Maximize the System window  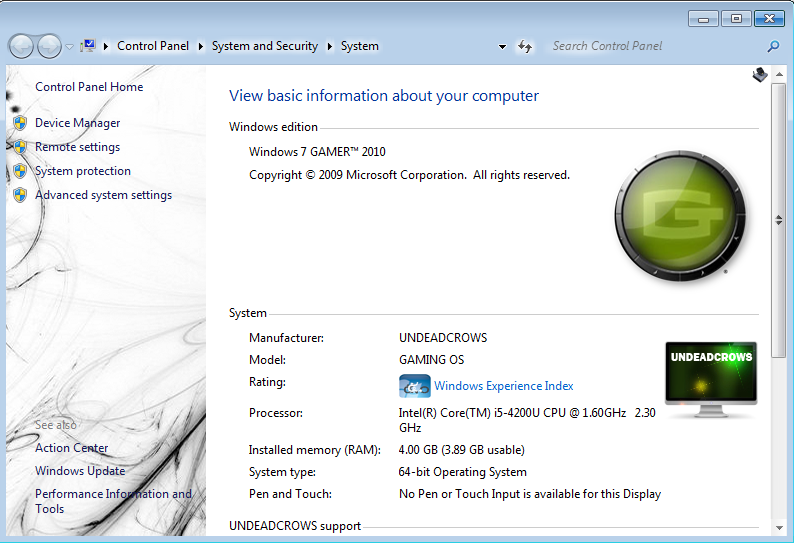[x=736, y=19]
